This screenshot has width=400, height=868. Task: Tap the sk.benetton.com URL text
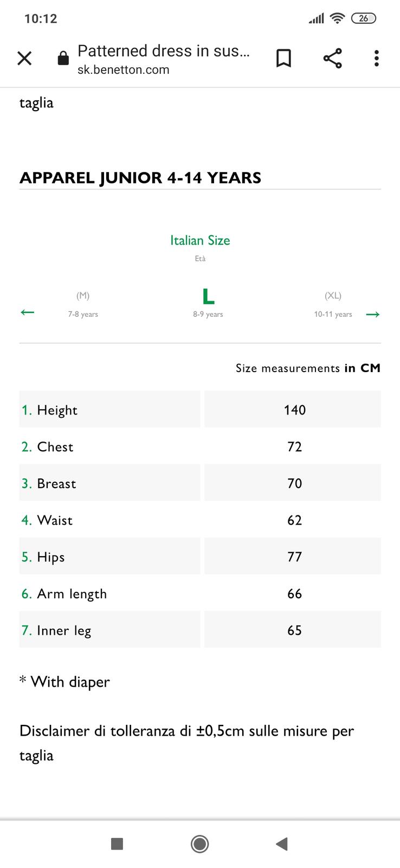(x=124, y=70)
